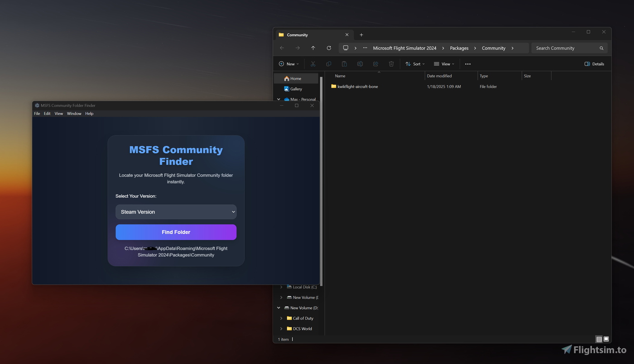This screenshot has width=634, height=364.
Task: Click the Delete trash icon
Action: coord(391,63)
